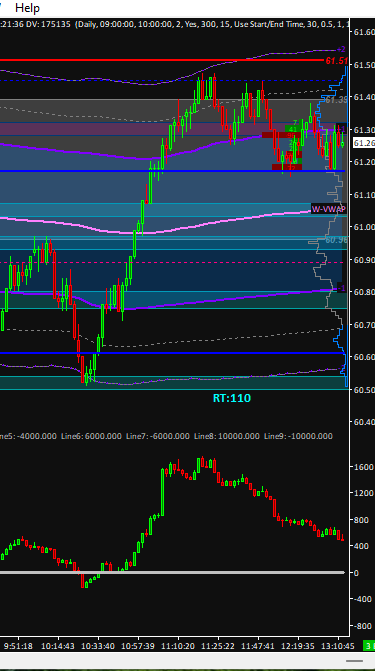Click the green status box at bottom right
The width and height of the screenshot is (375, 671).
point(369,645)
